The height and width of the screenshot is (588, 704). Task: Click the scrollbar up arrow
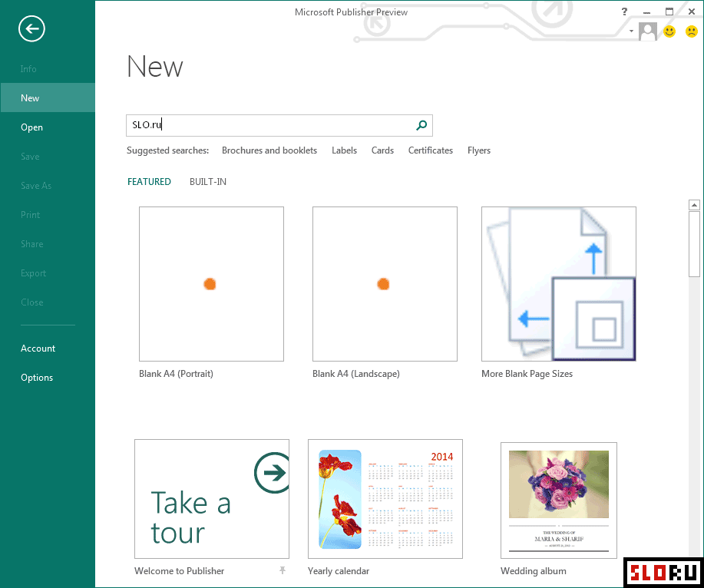[x=694, y=205]
